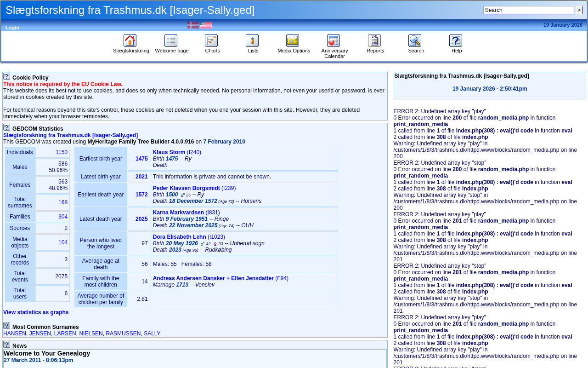Open total surnames 168 link

[x=63, y=202]
